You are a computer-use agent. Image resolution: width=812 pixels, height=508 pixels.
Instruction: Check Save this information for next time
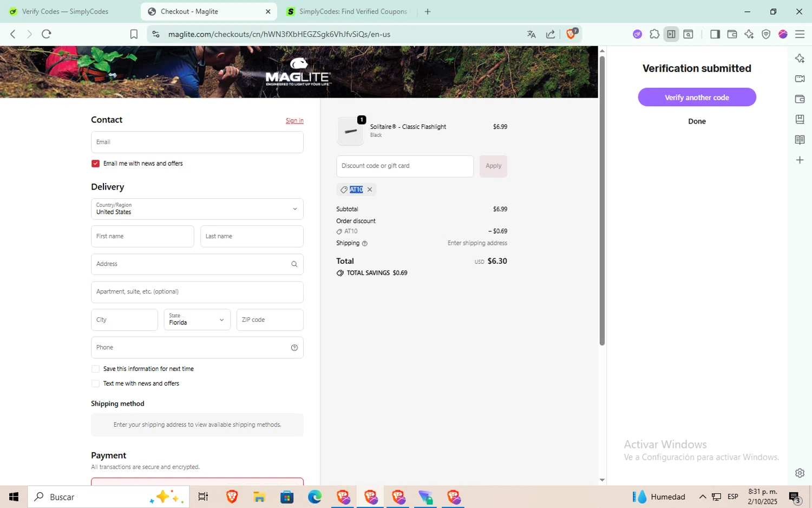pos(95,369)
